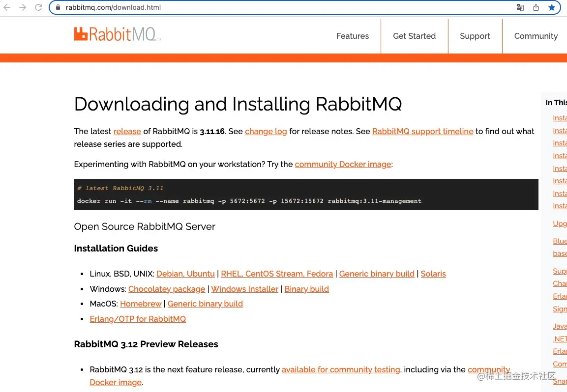The image size is (567, 392).
Task: Click the share icon in address bar
Action: point(536,7)
